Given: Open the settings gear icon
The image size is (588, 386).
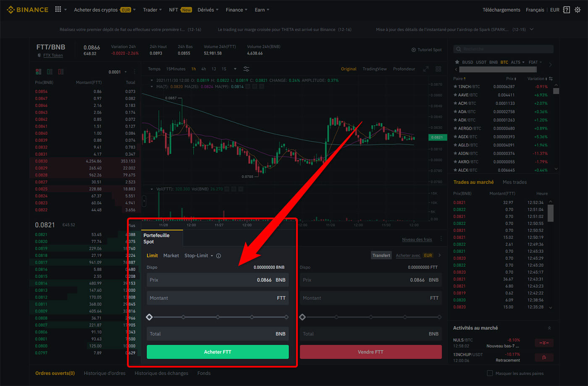Looking at the screenshot, I should 577,10.
